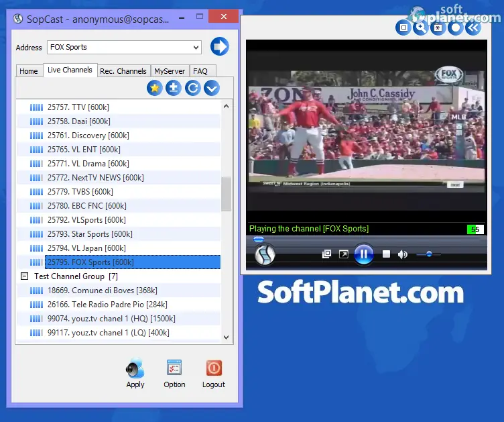Click the pop-out arrow icon in player
Screen dimensions: 504x422
pyautogui.click(x=344, y=254)
